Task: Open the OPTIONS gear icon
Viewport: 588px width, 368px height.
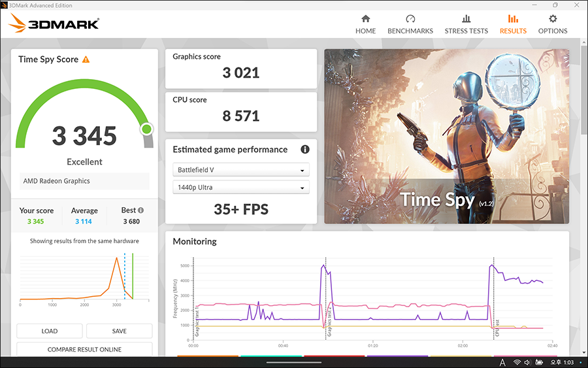Action: coord(553,19)
